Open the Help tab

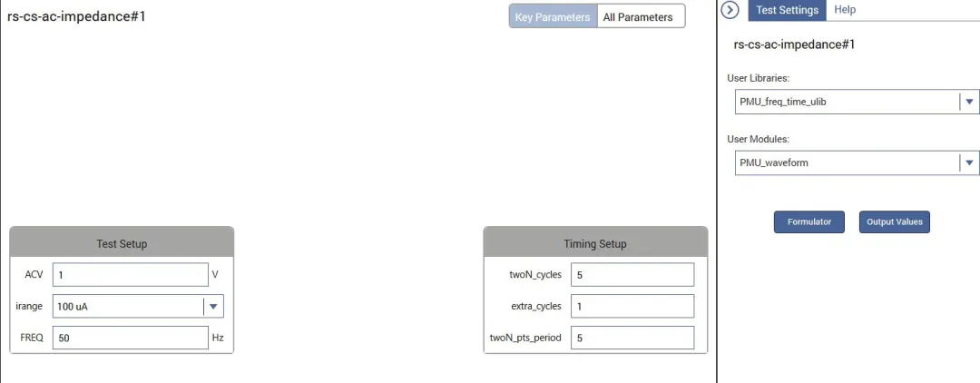(x=845, y=10)
